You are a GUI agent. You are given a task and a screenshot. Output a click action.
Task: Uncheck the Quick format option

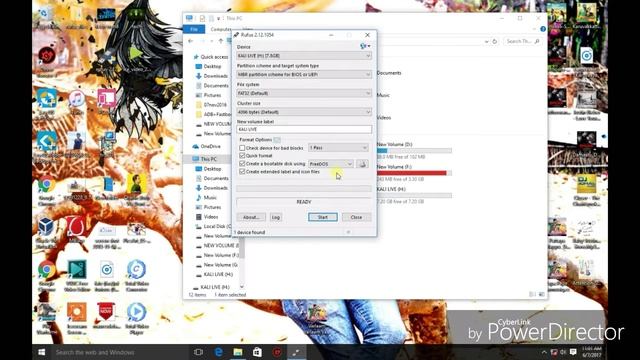coord(242,156)
